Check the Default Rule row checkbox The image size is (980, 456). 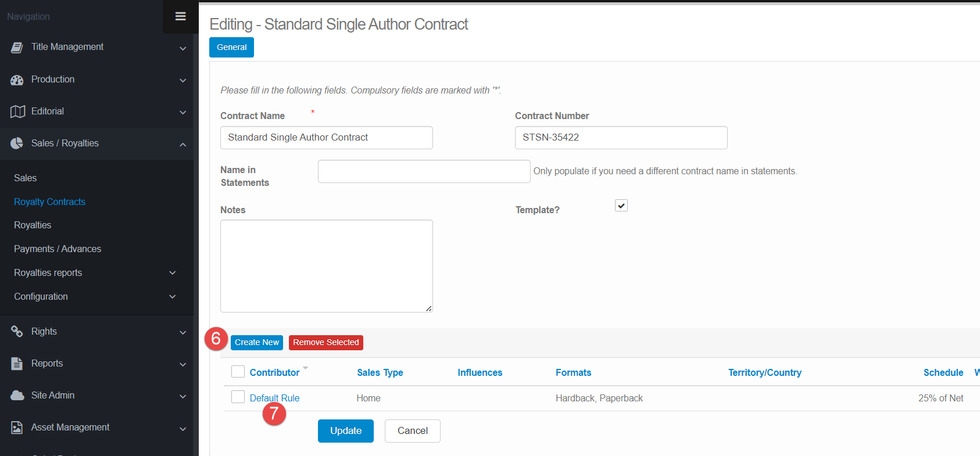[238, 397]
